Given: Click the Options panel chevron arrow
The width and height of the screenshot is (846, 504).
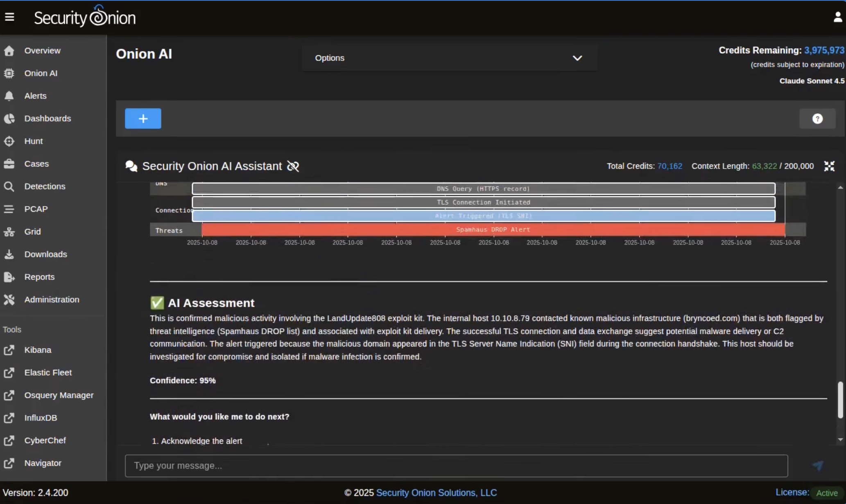Looking at the screenshot, I should pos(577,58).
